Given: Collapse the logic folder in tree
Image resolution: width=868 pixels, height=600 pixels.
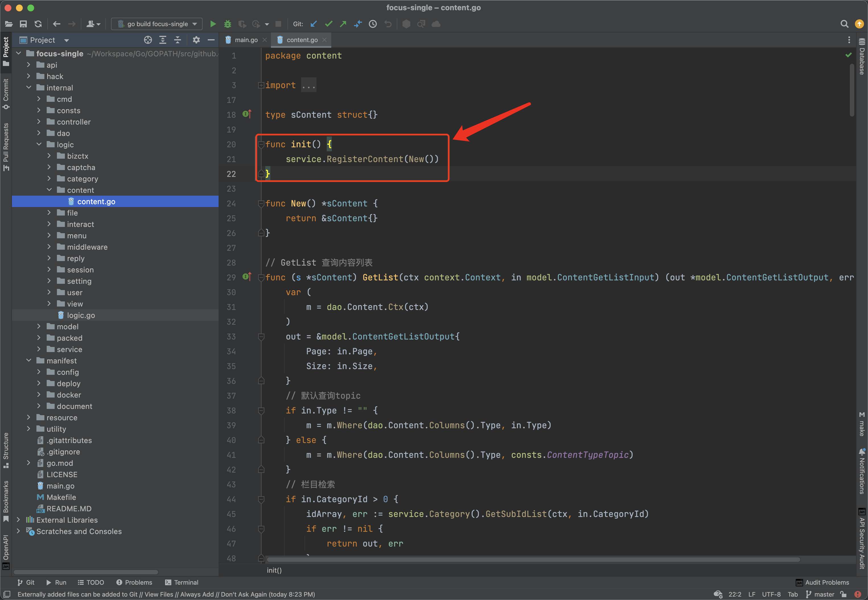Looking at the screenshot, I should [39, 144].
